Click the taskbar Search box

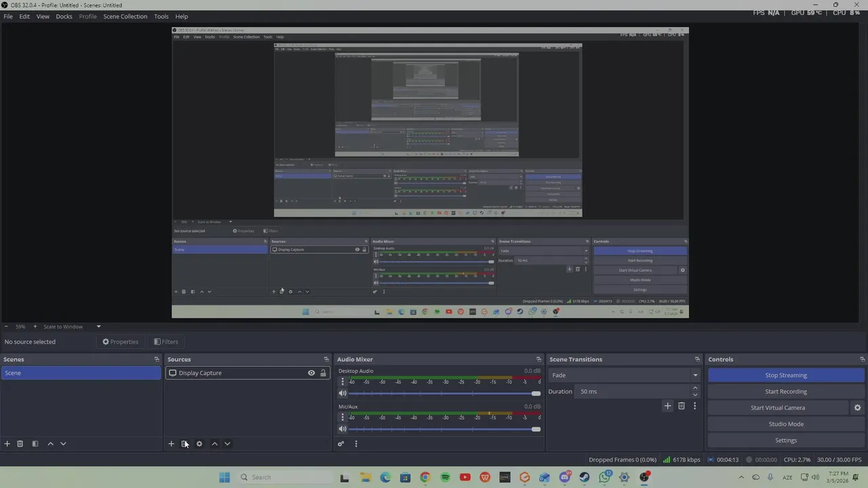click(x=283, y=477)
